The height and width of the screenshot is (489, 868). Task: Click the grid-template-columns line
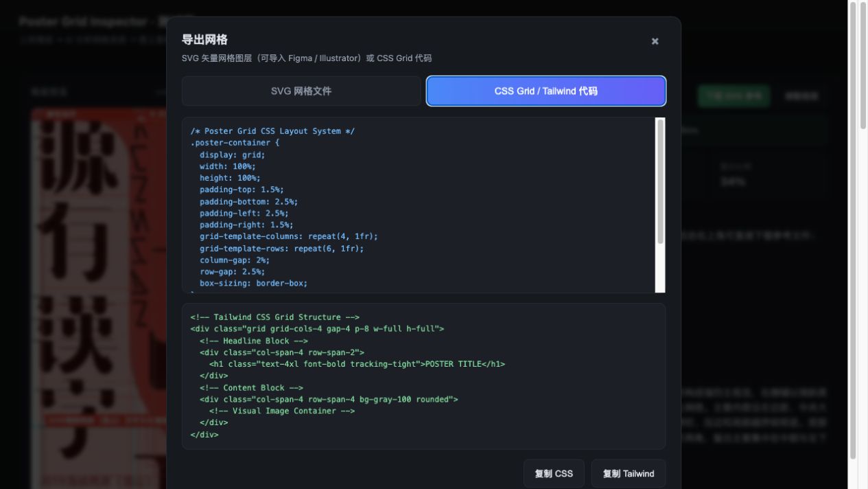pos(289,236)
